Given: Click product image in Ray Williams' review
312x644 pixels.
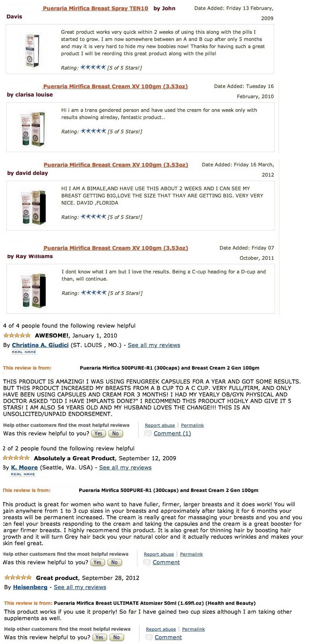Looking at the screenshot, I should (34, 291).
